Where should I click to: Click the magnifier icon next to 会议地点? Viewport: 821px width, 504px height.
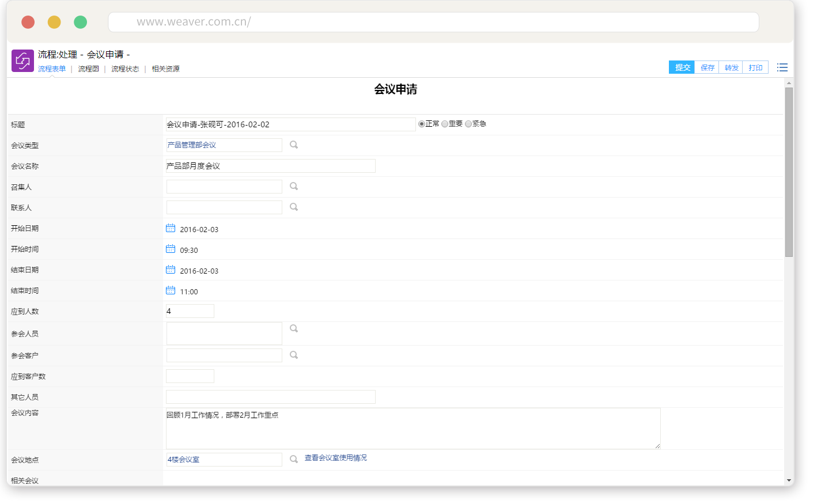point(294,459)
